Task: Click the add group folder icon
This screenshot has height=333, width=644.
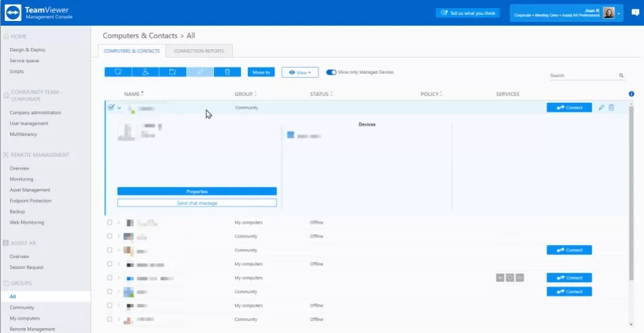Action: coord(173,72)
